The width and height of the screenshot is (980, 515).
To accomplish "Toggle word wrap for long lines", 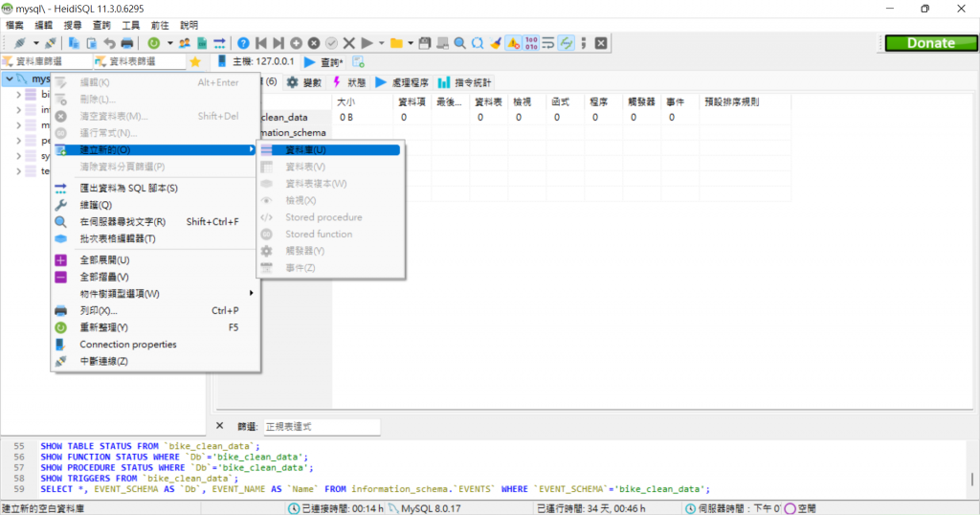I will click(548, 43).
